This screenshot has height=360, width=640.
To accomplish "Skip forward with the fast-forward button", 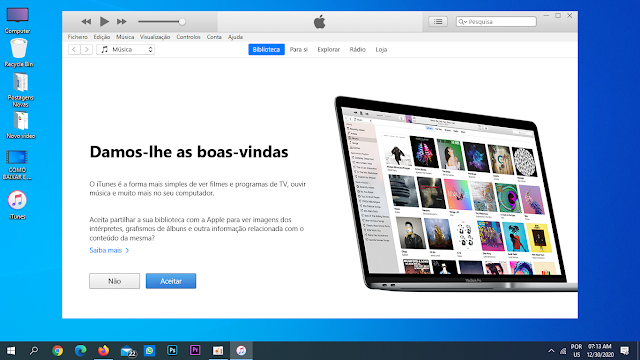I will 122,22.
